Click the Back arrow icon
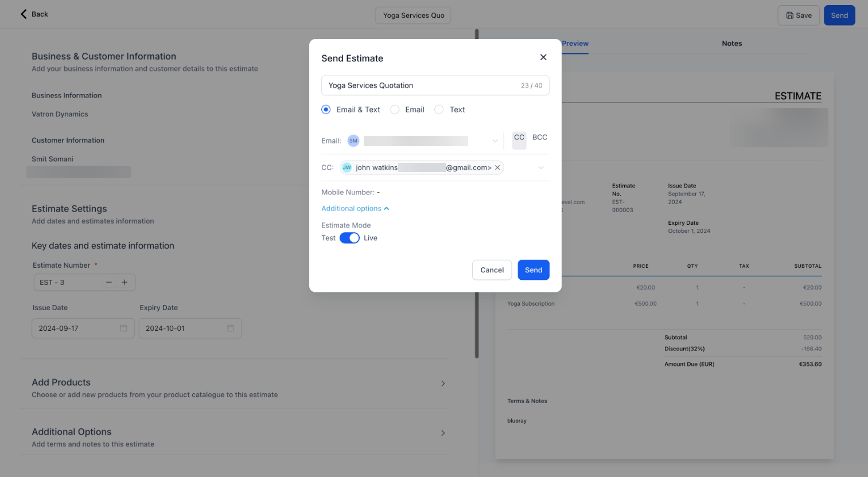Viewport: 868px width, 477px height. pyautogui.click(x=24, y=14)
